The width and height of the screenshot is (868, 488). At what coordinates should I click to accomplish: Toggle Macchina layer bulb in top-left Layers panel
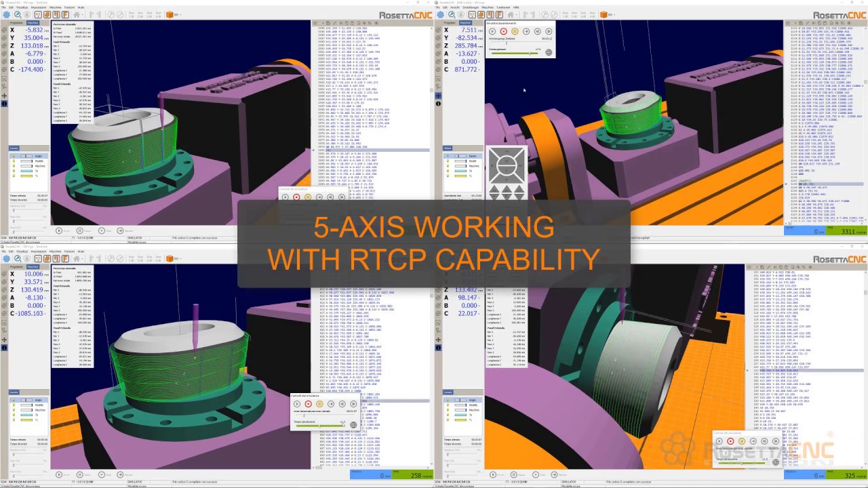[14, 166]
